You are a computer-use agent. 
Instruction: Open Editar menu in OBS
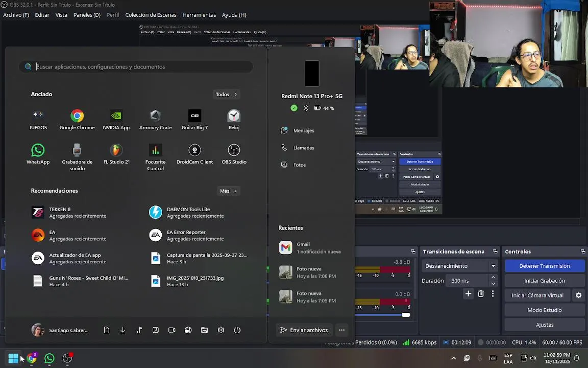click(42, 15)
